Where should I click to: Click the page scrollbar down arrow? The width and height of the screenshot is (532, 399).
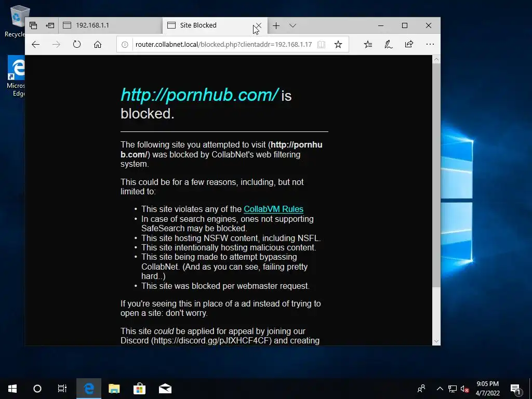pos(436,341)
